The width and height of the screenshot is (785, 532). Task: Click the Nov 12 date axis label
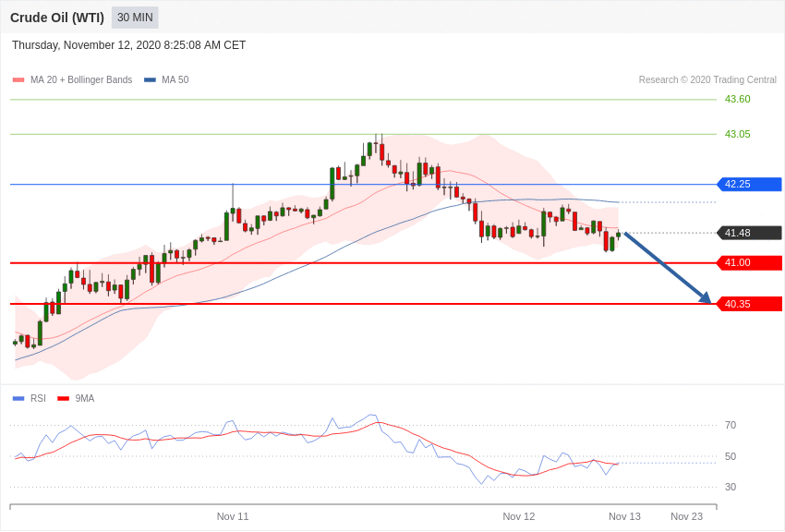click(519, 516)
